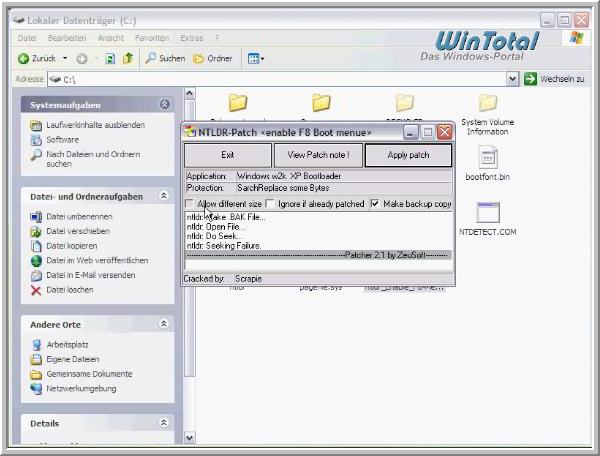Select the first folder icon in C: listing
600x456 pixels.
click(x=238, y=103)
